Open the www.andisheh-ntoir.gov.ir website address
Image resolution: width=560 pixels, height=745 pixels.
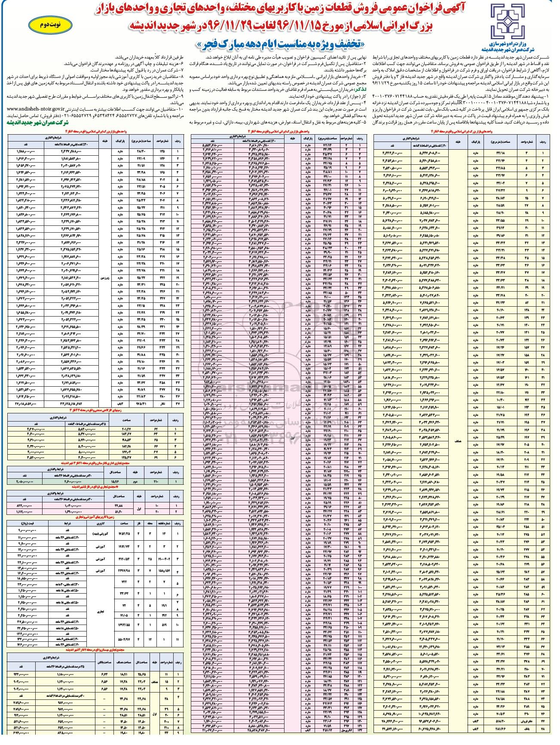(36, 109)
